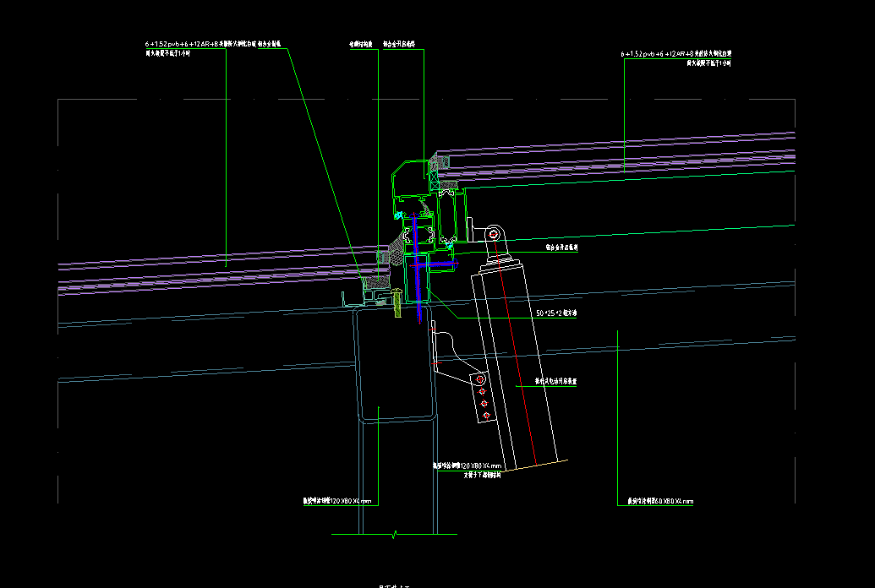Select the aluminum alloy annotation above '50*25*2'
875x588 pixels.
(562, 248)
